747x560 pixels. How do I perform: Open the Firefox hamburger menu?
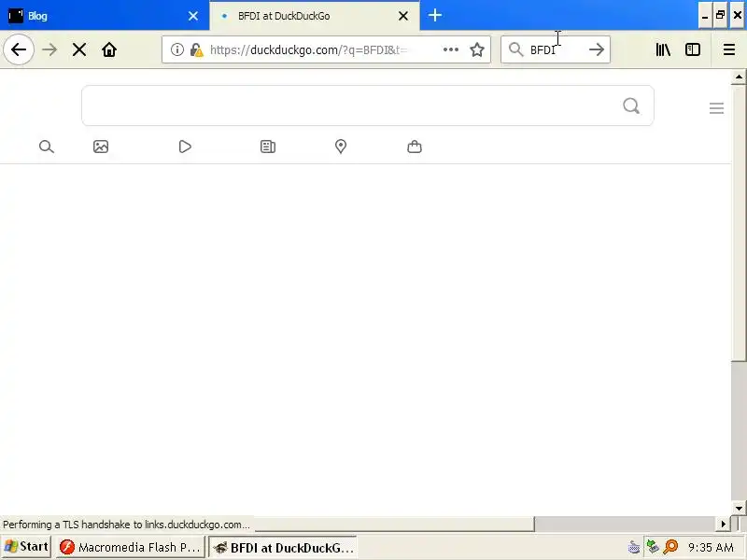point(729,49)
